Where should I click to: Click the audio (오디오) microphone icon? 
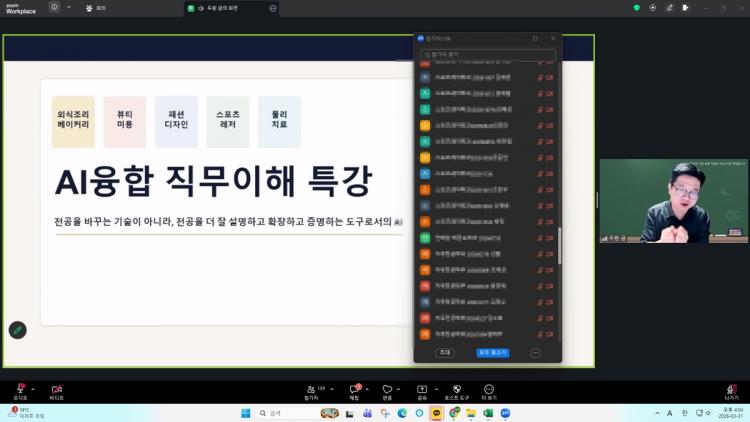(x=20, y=389)
